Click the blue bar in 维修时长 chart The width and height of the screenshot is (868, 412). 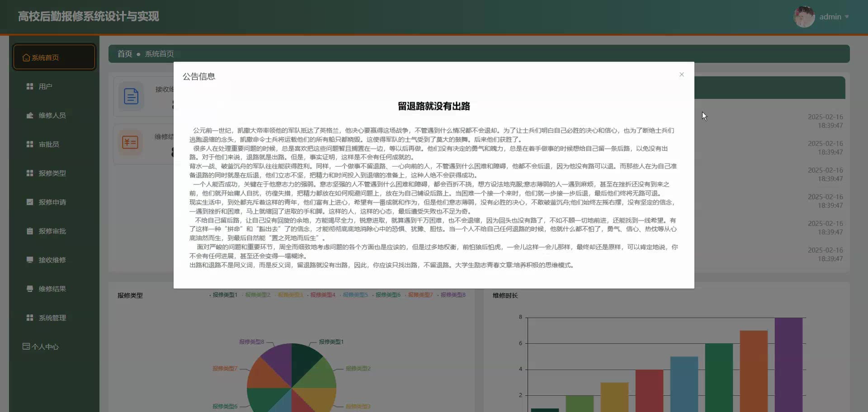684,384
